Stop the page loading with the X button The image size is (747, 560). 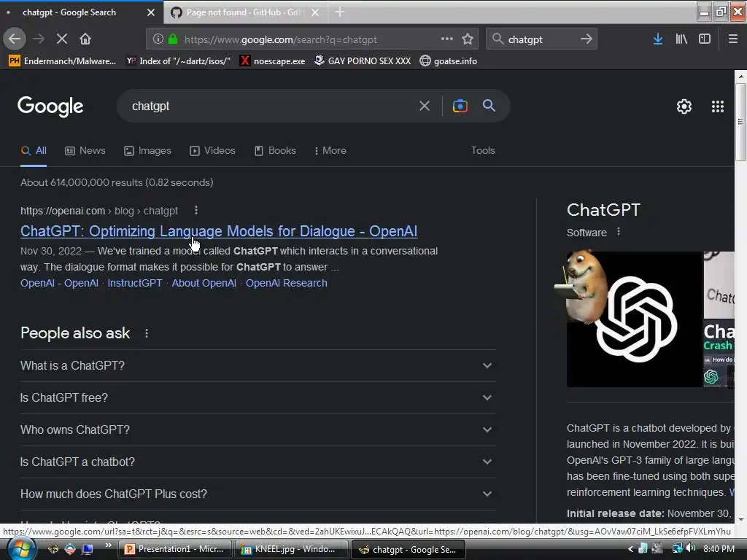click(x=62, y=39)
